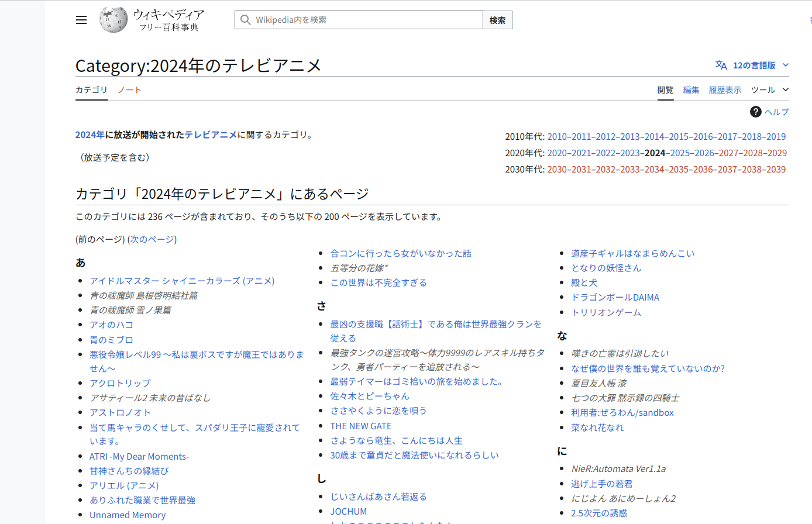Switch to the ノート tab

pyautogui.click(x=129, y=89)
